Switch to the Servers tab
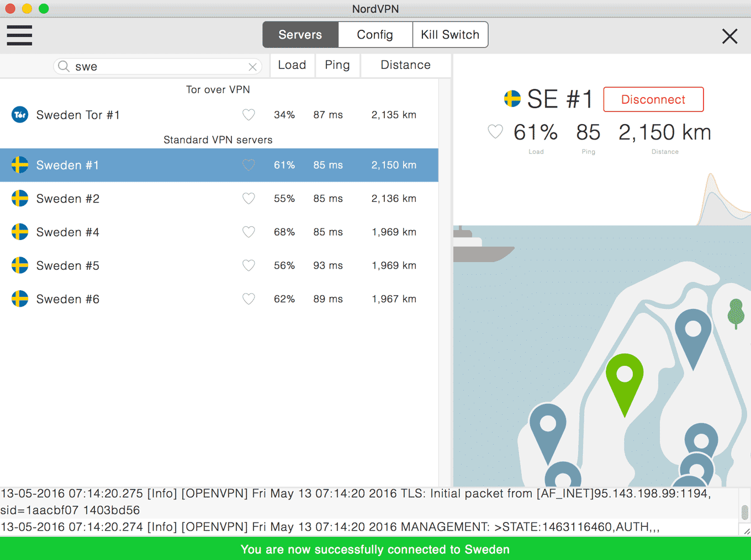Viewport: 751px width, 560px height. pyautogui.click(x=300, y=35)
